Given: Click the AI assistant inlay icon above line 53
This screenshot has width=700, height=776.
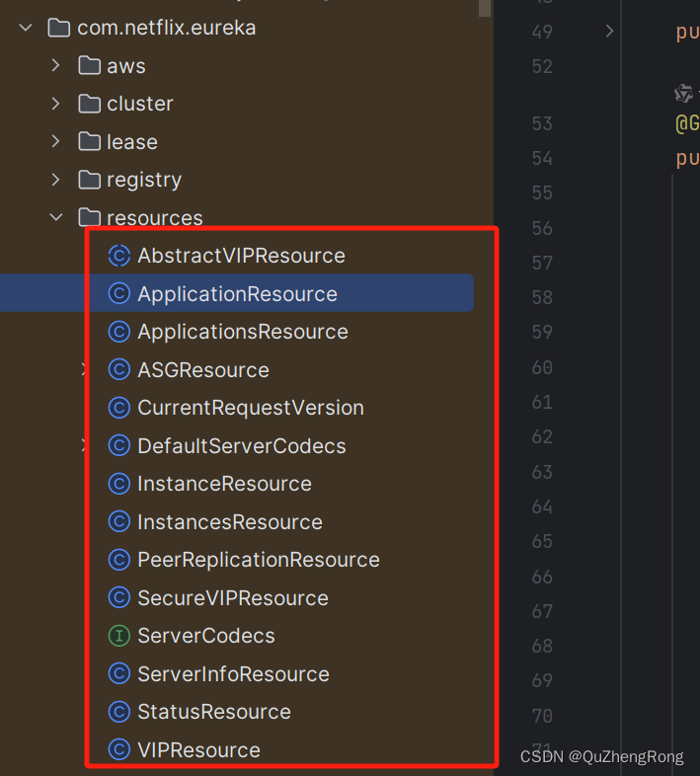Looking at the screenshot, I should [683, 93].
